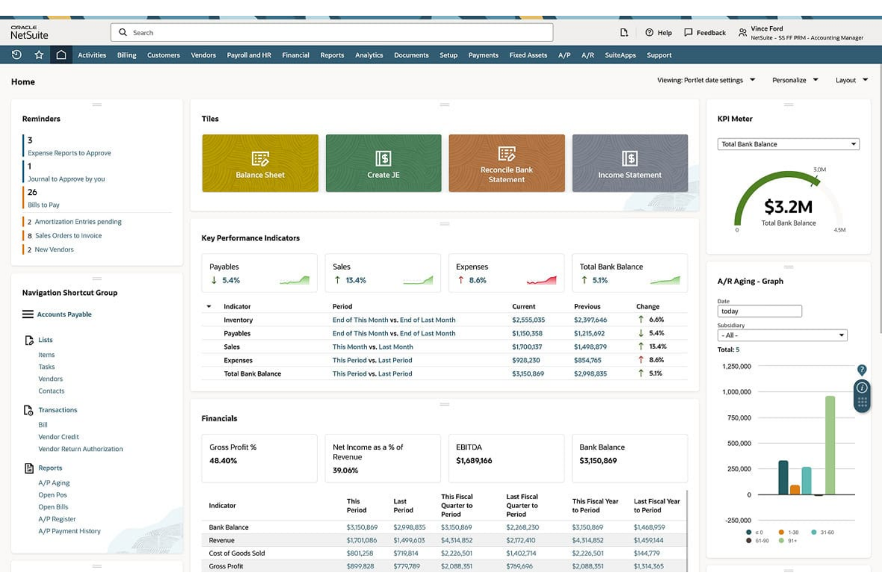
Task: Click the A/R Aging Date input field
Action: pyautogui.click(x=759, y=311)
